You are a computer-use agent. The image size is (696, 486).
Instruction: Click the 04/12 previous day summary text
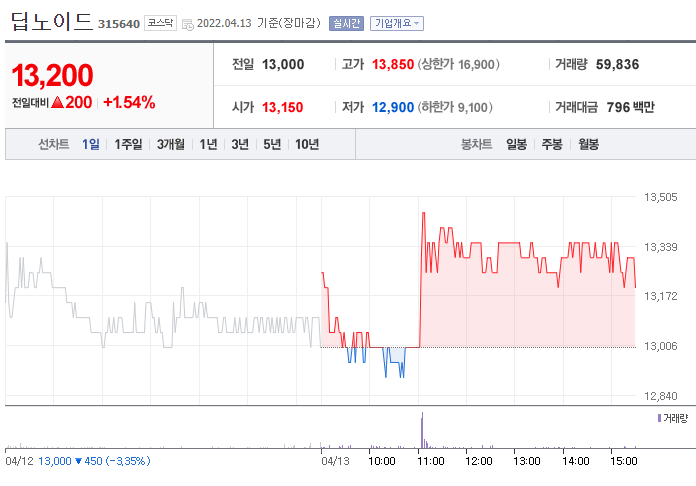(x=78, y=461)
